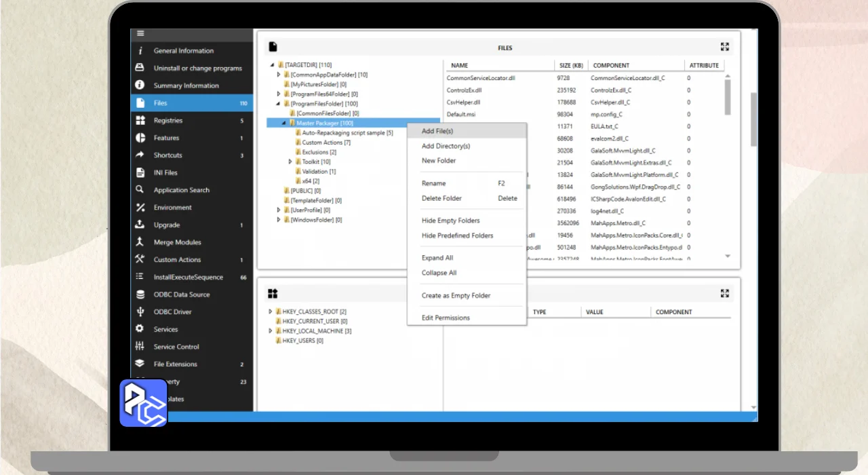The height and width of the screenshot is (475, 868).
Task: Click the Registries grid icon
Action: point(140,120)
